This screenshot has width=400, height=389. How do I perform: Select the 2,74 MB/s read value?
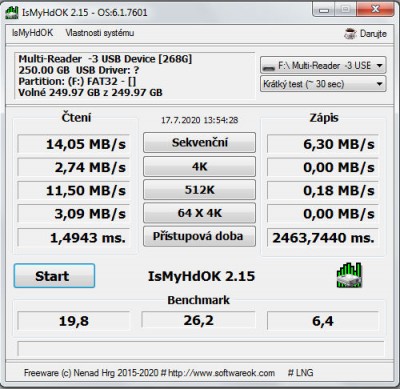click(74, 167)
